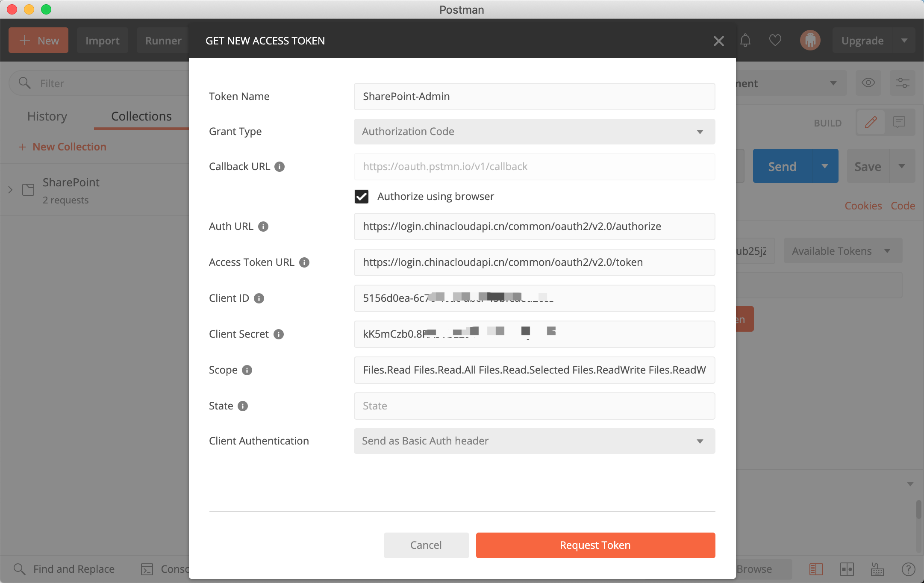The height and width of the screenshot is (583, 924).
Task: Switch to two-pane view icon
Action: coord(847,569)
